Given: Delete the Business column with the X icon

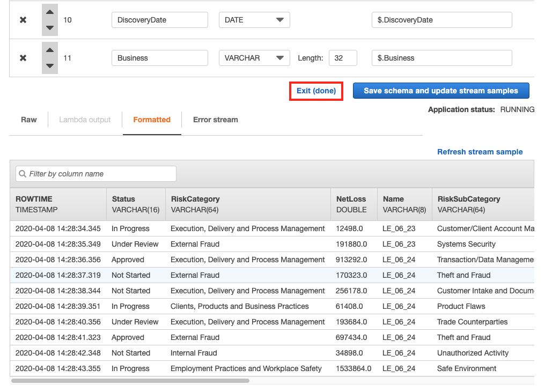Looking at the screenshot, I should 23,58.
